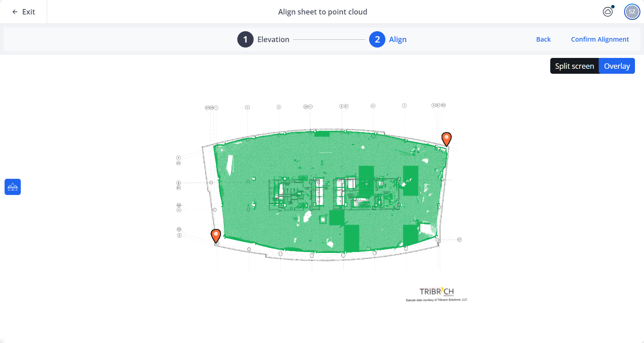Viewport: 644px width, 343px height.
Task: Go to the Elevation step label
Action: coord(273,39)
